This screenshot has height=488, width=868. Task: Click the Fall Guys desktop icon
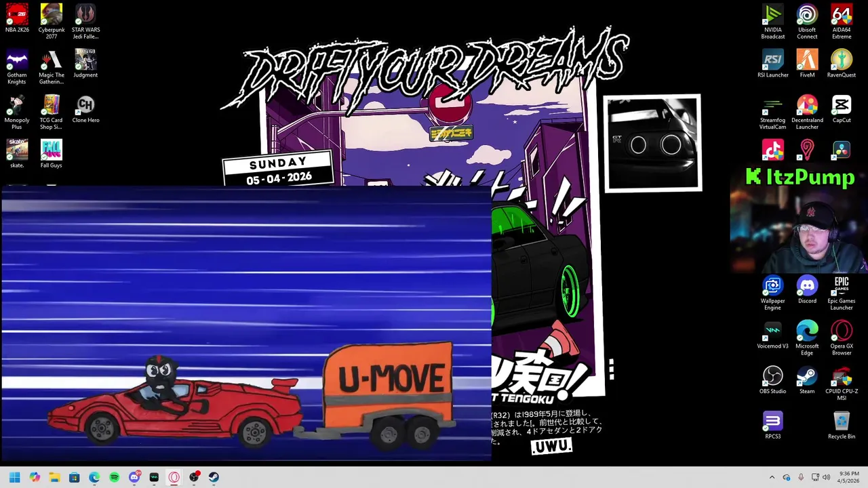[x=52, y=154]
